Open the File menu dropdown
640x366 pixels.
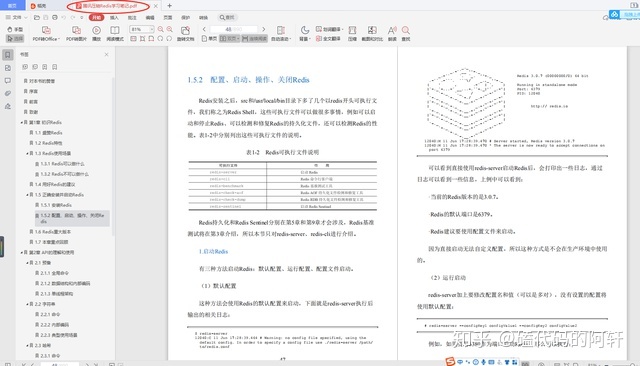[16, 18]
